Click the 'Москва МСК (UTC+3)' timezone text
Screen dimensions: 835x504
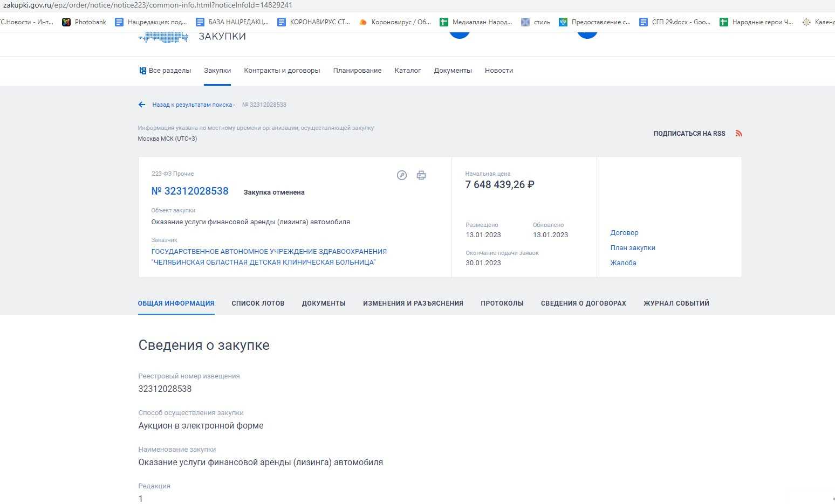coord(167,139)
